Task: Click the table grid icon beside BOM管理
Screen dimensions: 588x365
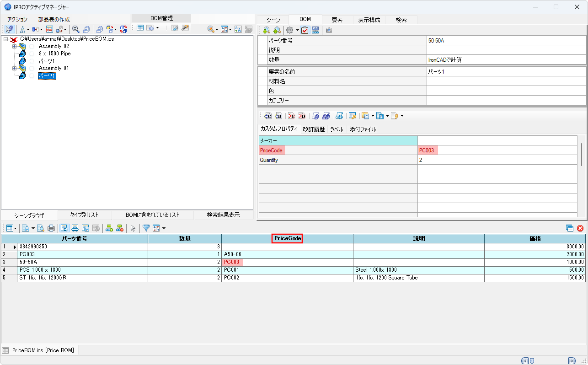Action: [140, 28]
